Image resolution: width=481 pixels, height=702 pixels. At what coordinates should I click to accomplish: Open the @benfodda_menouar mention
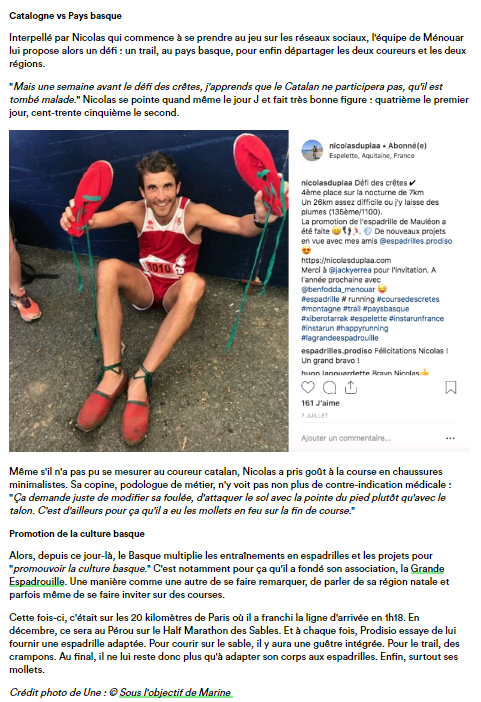pos(338,289)
